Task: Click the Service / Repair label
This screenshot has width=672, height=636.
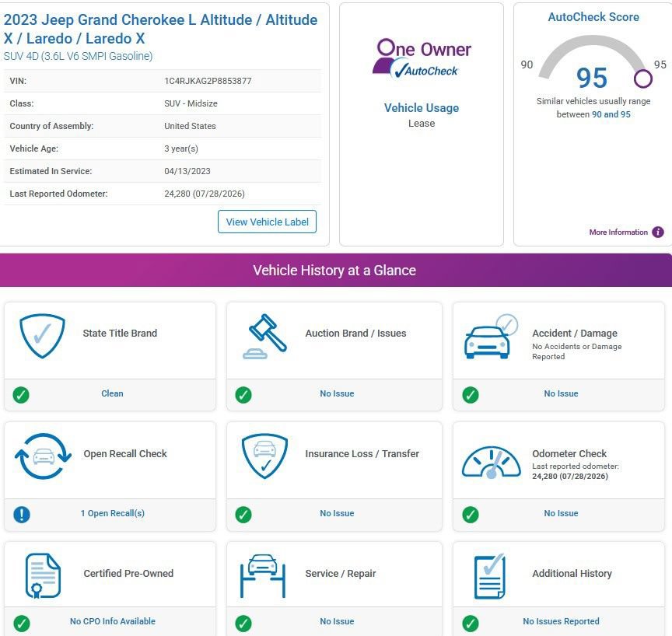Action: coord(341,574)
